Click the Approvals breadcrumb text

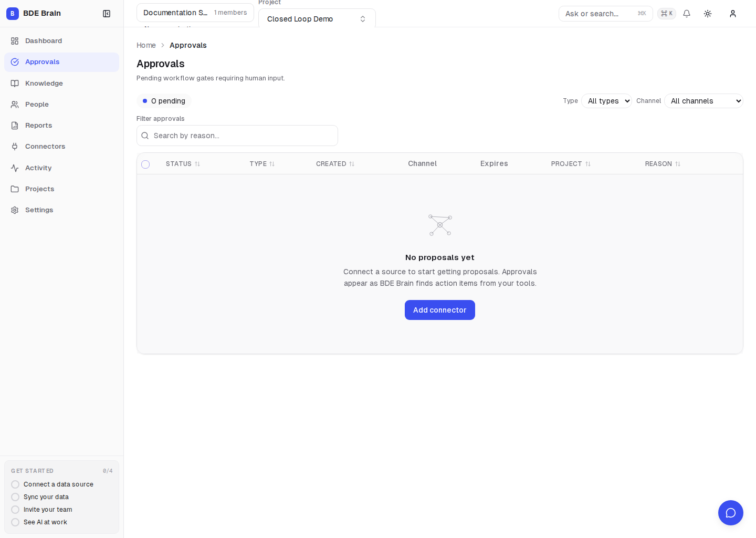coord(188,45)
